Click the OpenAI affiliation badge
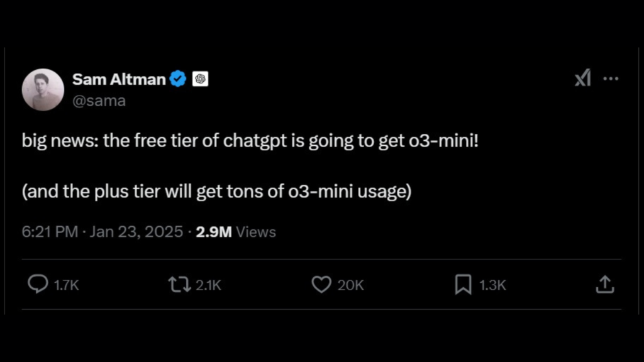Image resolution: width=644 pixels, height=362 pixels. (200, 79)
